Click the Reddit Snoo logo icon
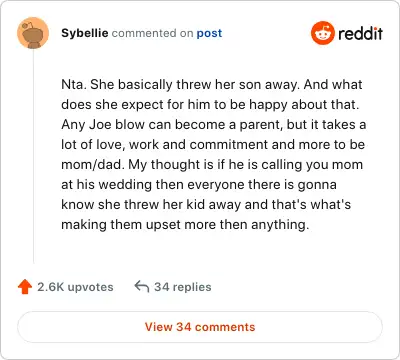This screenshot has width=400, height=360. click(323, 33)
